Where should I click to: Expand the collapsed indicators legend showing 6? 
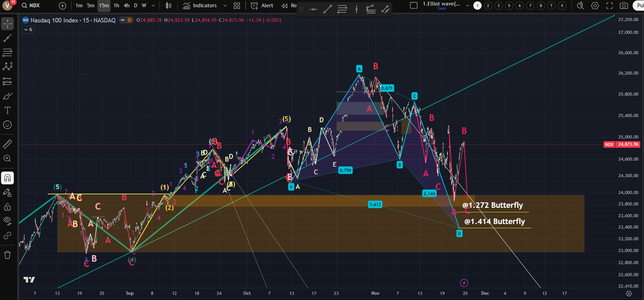tap(28, 30)
